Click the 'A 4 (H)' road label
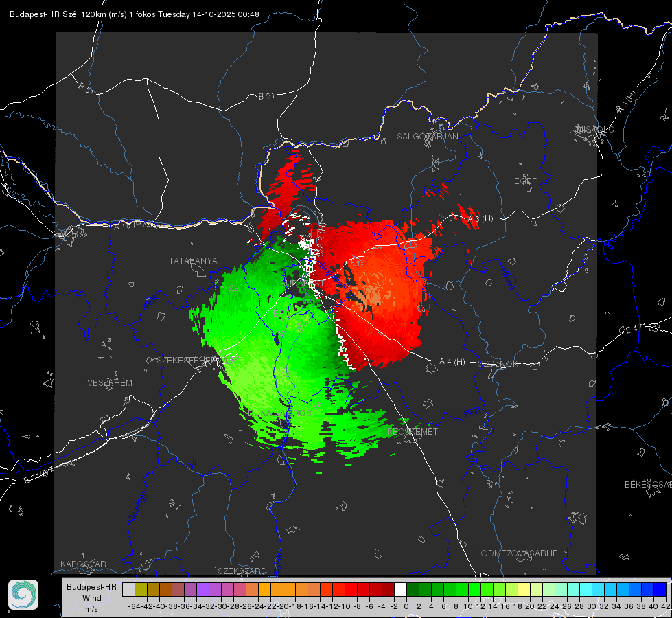 click(452, 362)
